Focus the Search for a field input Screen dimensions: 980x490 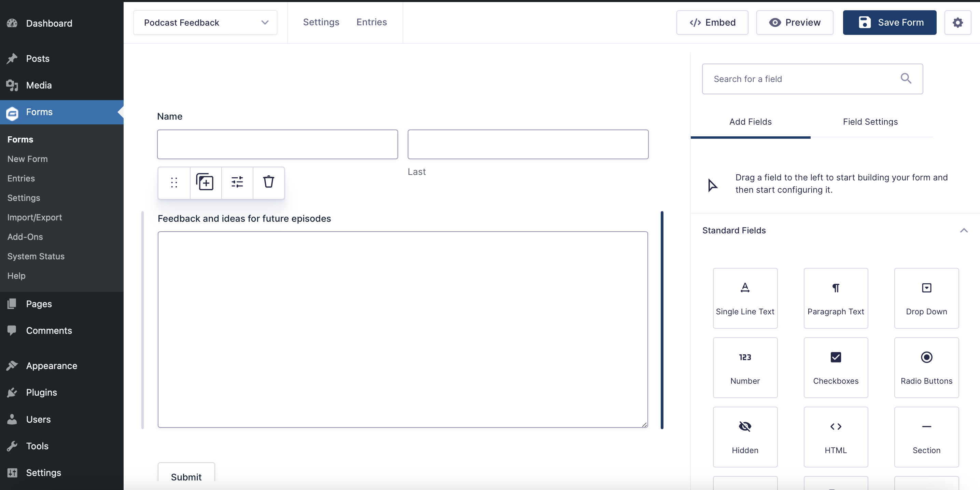point(812,79)
